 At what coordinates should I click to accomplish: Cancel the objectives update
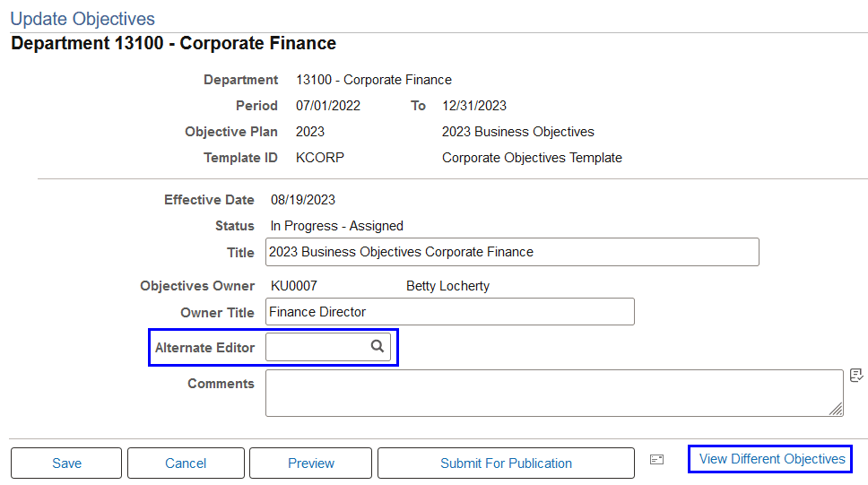[x=186, y=463]
